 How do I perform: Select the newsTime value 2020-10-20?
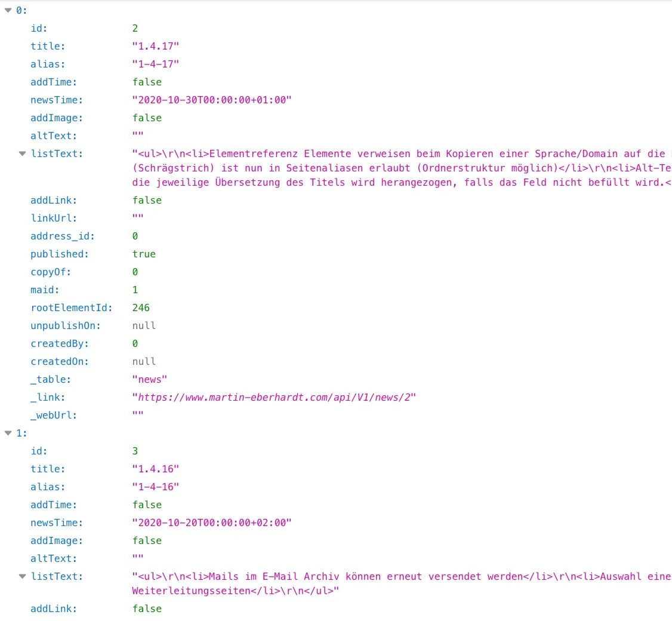211,522
